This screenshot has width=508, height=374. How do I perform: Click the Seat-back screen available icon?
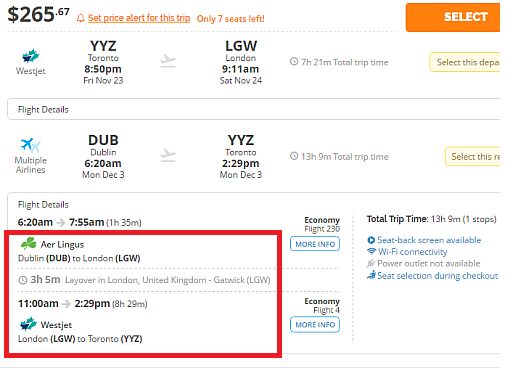pos(371,240)
